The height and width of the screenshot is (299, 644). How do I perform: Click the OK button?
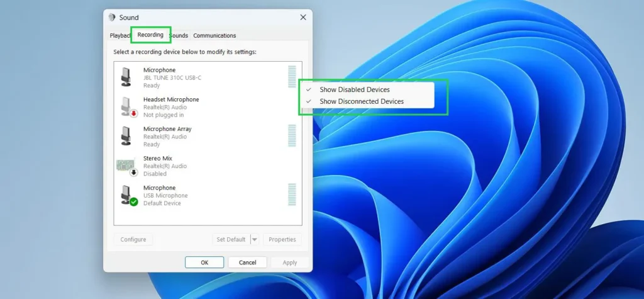tap(204, 262)
